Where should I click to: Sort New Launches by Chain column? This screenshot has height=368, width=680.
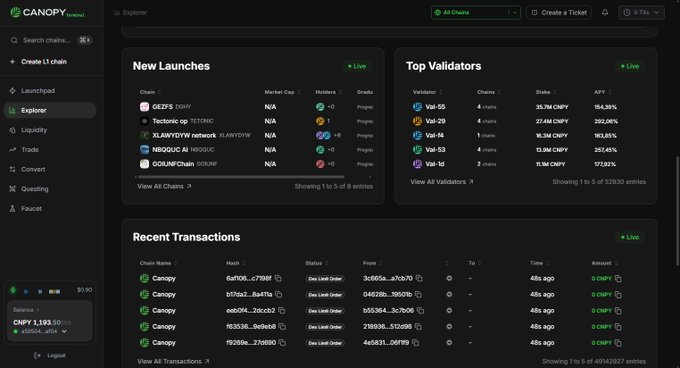point(150,92)
